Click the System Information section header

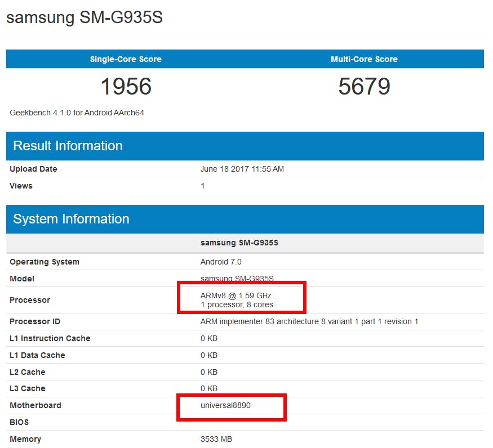[x=70, y=219]
